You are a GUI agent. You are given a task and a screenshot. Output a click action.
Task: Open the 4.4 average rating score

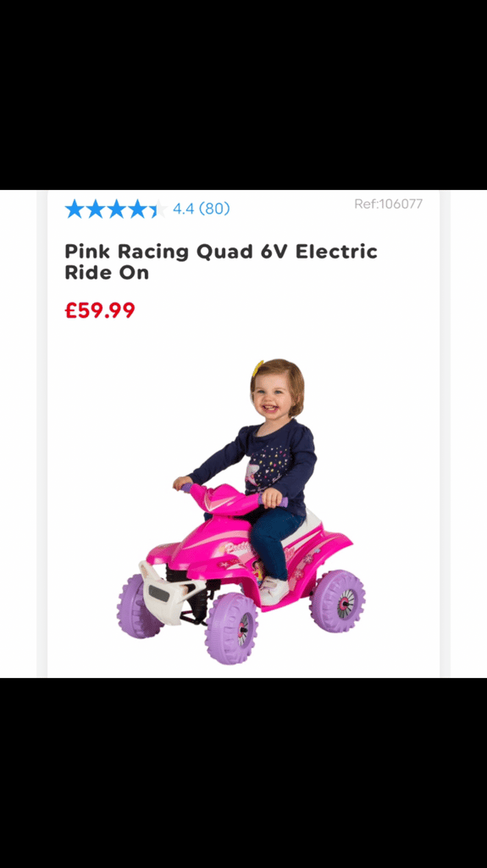184,209
